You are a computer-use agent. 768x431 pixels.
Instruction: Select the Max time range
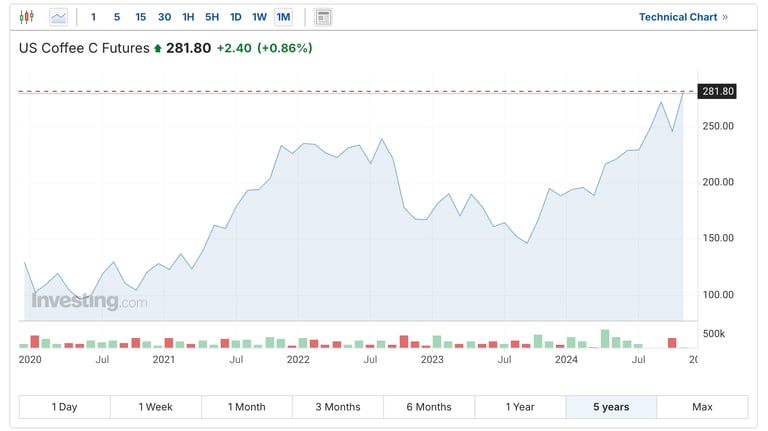(702, 407)
